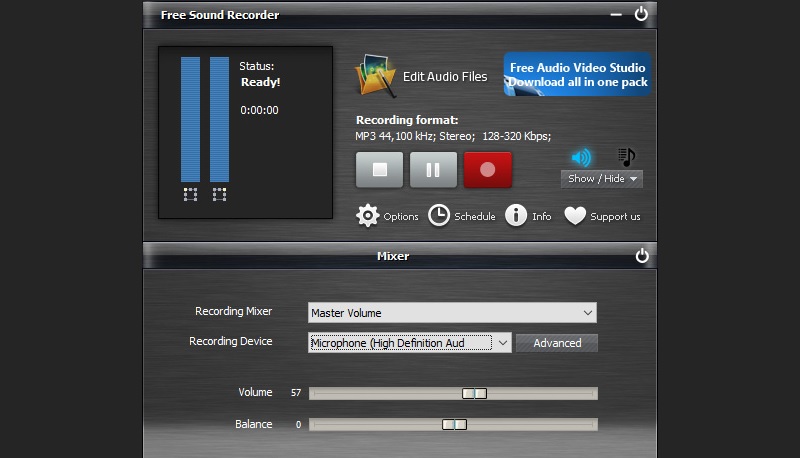
Task: Click the right channel peak marker icon
Action: pyautogui.click(x=219, y=194)
